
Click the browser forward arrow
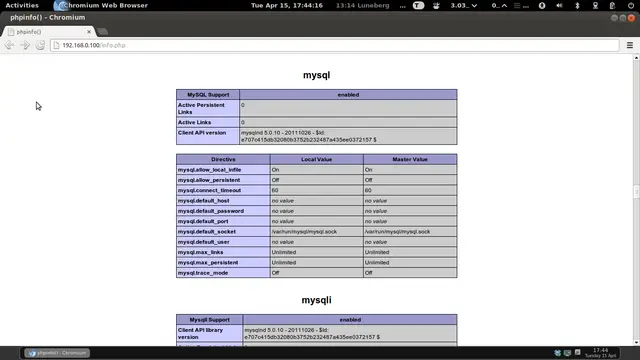coord(25,45)
